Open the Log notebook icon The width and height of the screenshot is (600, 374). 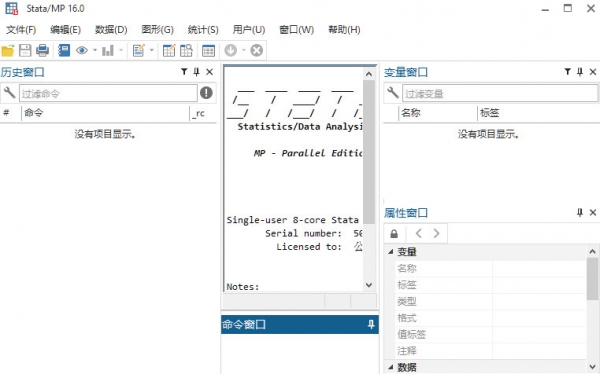point(64,51)
